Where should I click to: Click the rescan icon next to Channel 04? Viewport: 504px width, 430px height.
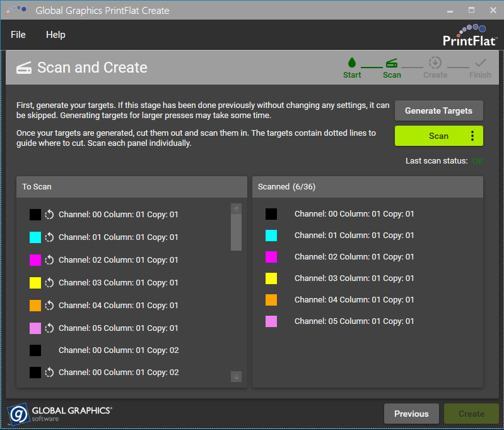pyautogui.click(x=49, y=306)
